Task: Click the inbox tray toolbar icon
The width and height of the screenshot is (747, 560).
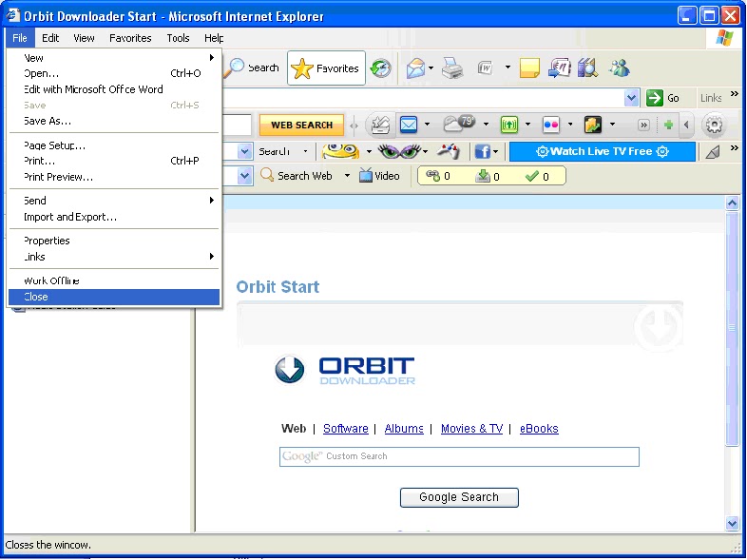Action: pyautogui.click(x=380, y=125)
